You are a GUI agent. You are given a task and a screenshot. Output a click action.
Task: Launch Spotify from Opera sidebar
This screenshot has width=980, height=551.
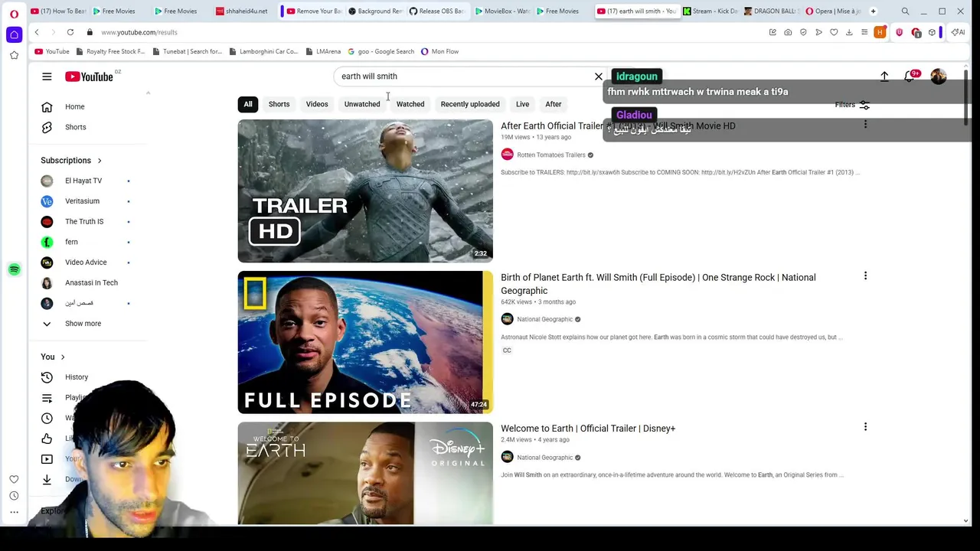pyautogui.click(x=14, y=269)
